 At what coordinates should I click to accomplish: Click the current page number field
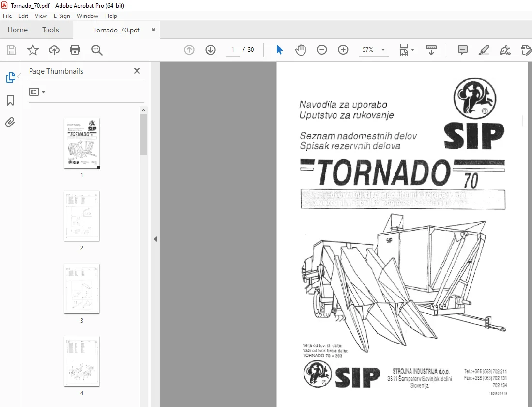click(233, 50)
